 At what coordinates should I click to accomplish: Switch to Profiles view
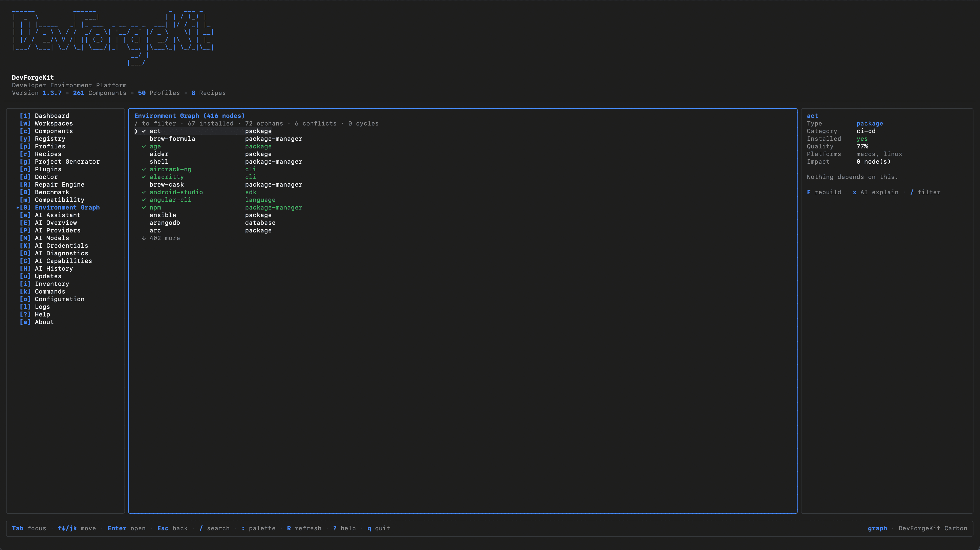coord(42,146)
